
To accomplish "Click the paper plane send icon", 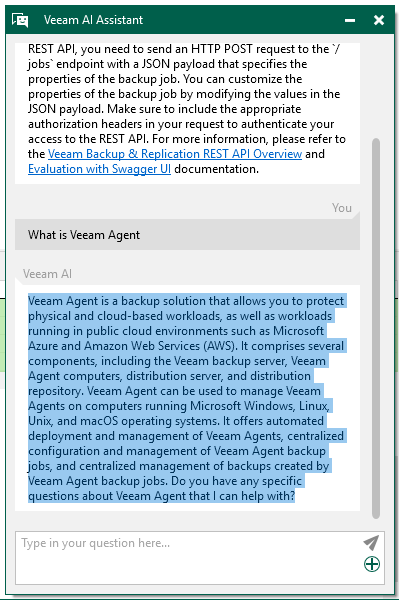I will (371, 543).
